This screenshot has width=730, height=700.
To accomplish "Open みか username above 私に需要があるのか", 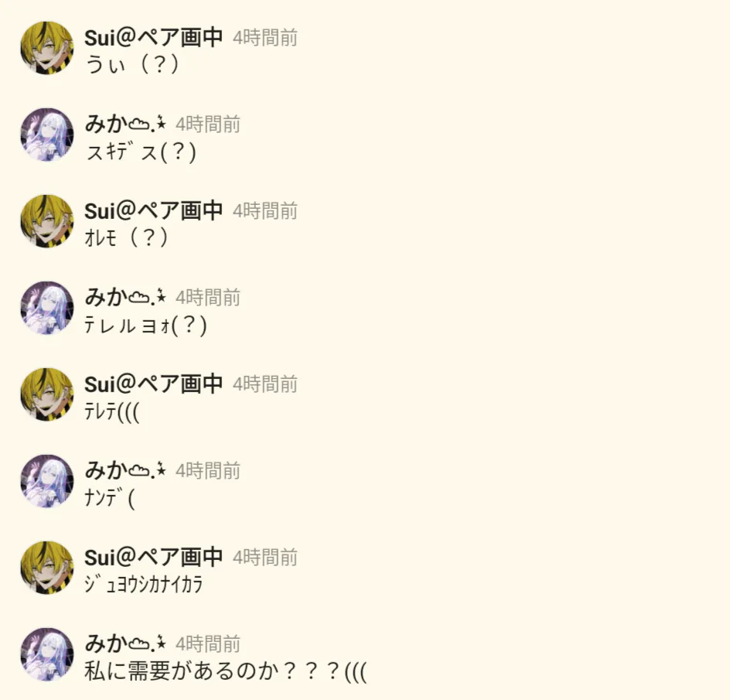I will (125, 644).
